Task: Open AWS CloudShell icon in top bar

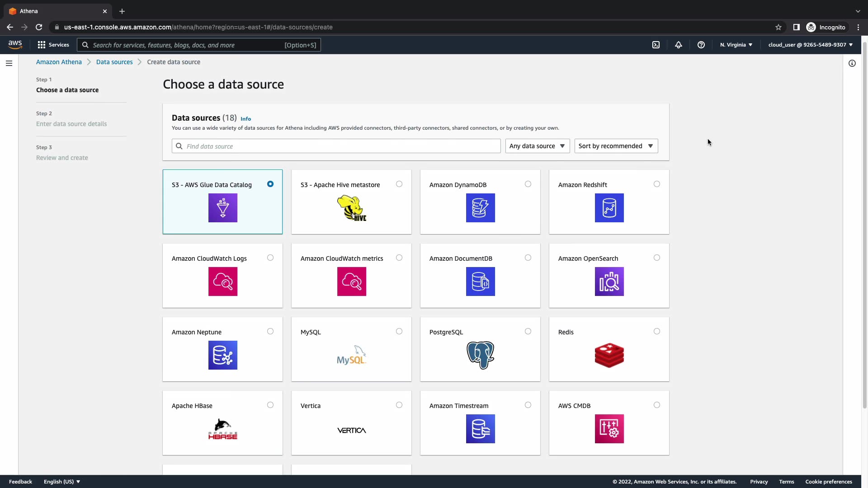Action: [656, 45]
